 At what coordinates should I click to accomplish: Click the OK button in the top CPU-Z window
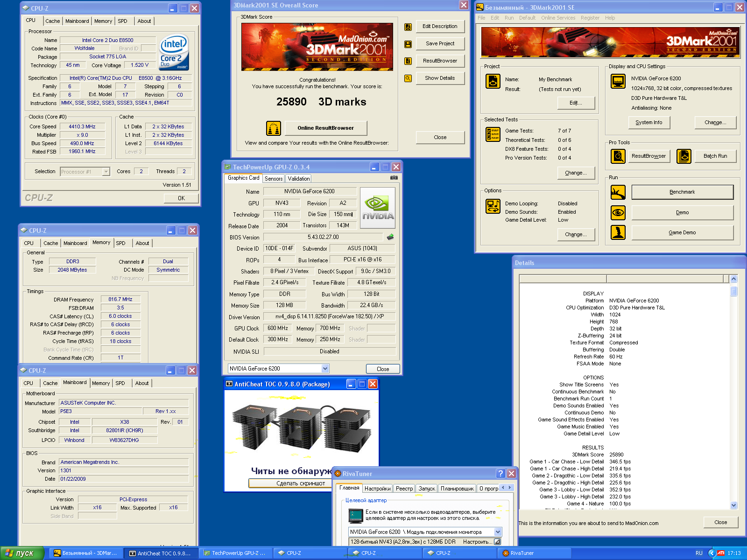(x=181, y=198)
